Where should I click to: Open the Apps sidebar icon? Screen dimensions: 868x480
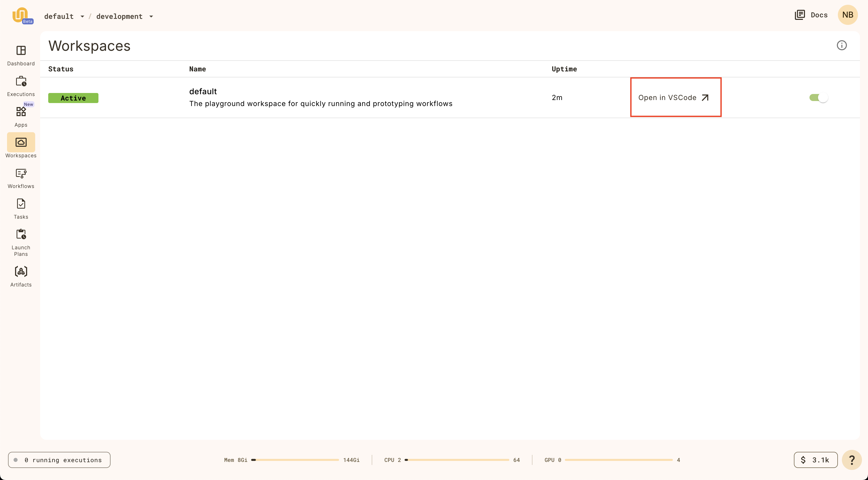(x=21, y=112)
